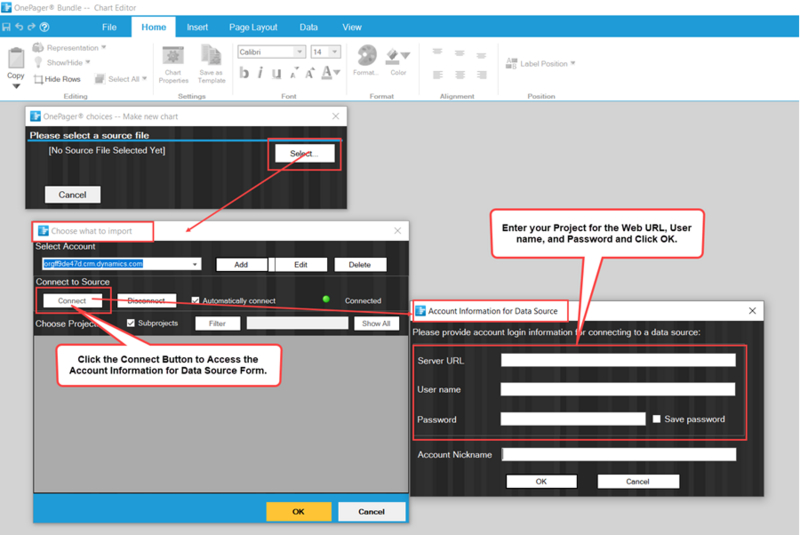Click the font color A icon
Screen dimensions: 800x535
327,73
